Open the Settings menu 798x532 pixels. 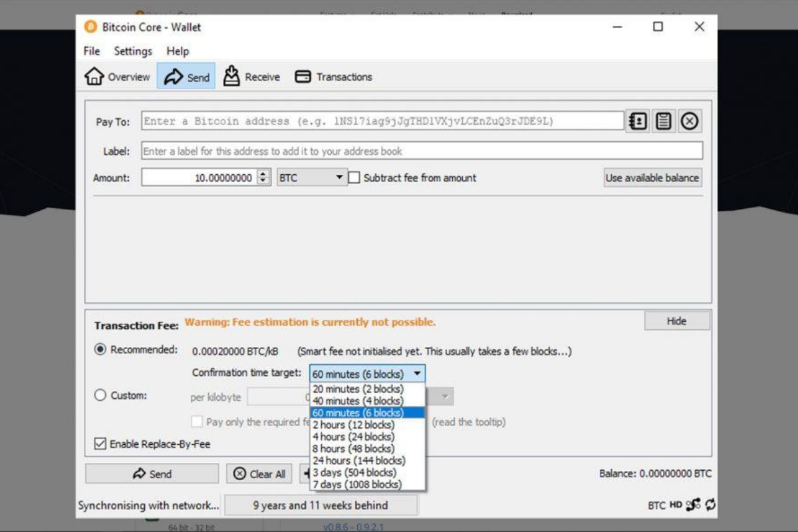(x=133, y=51)
